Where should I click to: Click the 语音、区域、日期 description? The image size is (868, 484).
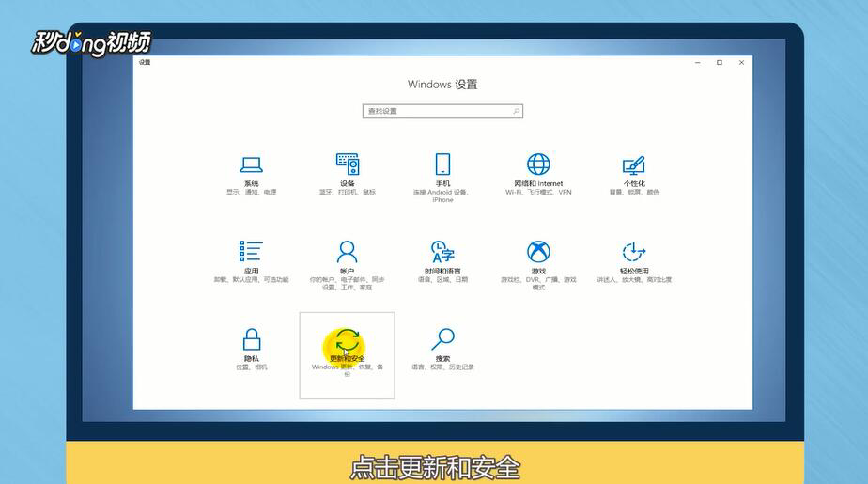[x=442, y=280]
